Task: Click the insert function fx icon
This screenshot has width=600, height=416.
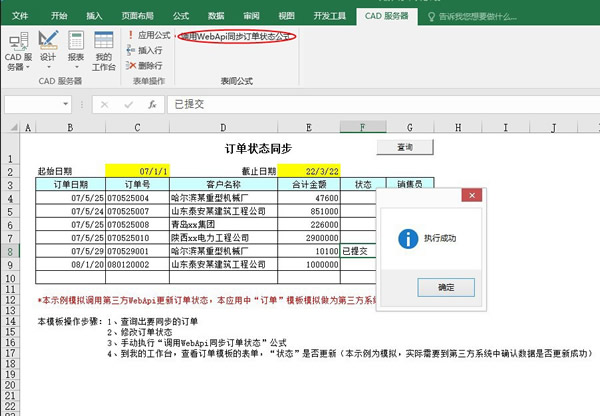Action: [150, 104]
